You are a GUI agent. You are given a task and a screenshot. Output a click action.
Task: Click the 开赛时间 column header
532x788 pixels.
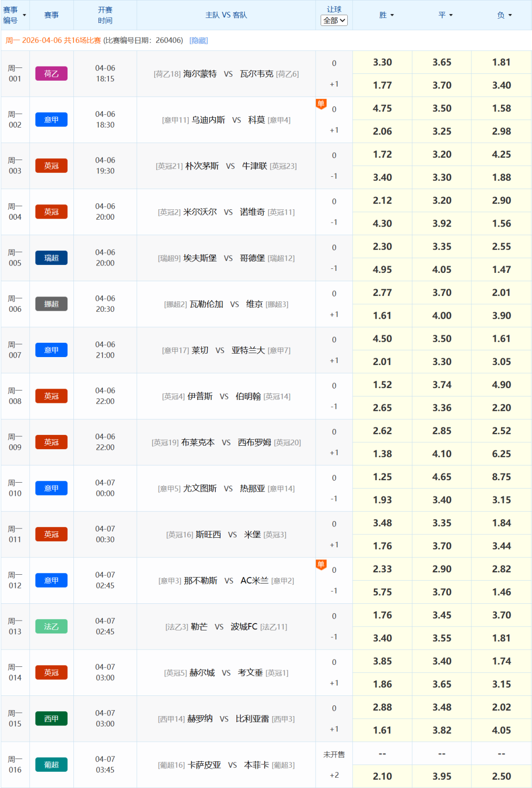tap(105, 15)
